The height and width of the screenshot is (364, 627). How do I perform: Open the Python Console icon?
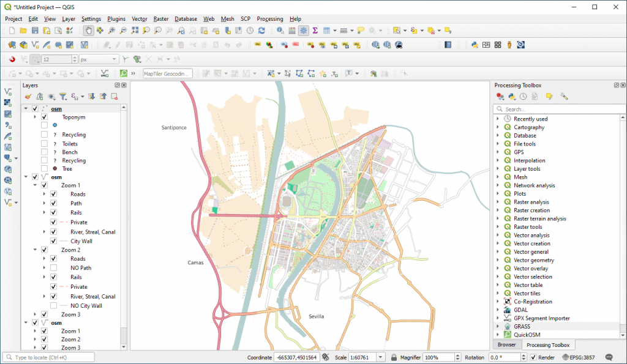coord(475,45)
